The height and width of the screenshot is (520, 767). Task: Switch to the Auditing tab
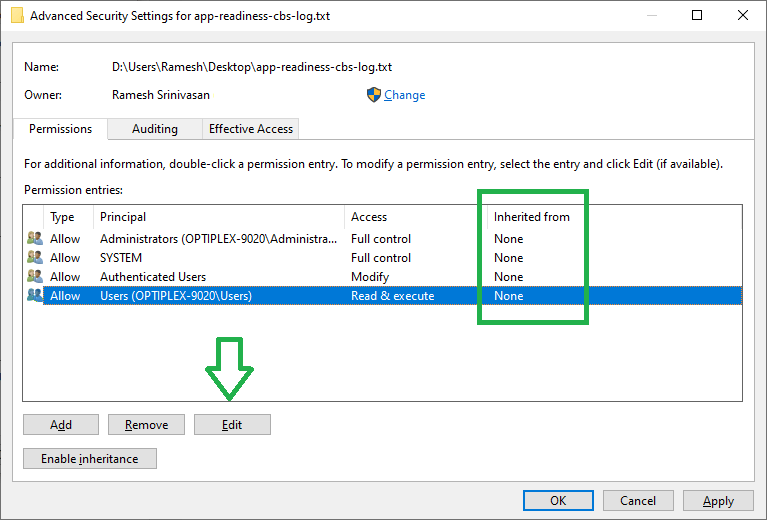click(155, 129)
